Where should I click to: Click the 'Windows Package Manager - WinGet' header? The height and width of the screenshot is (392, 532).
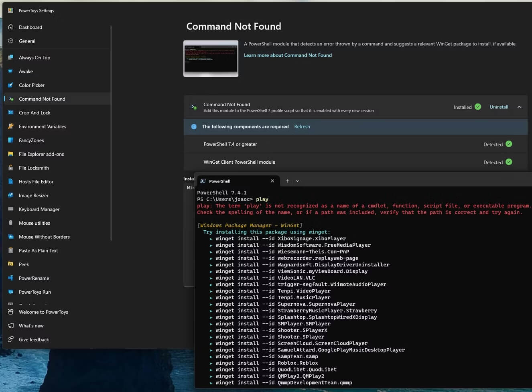(250, 225)
